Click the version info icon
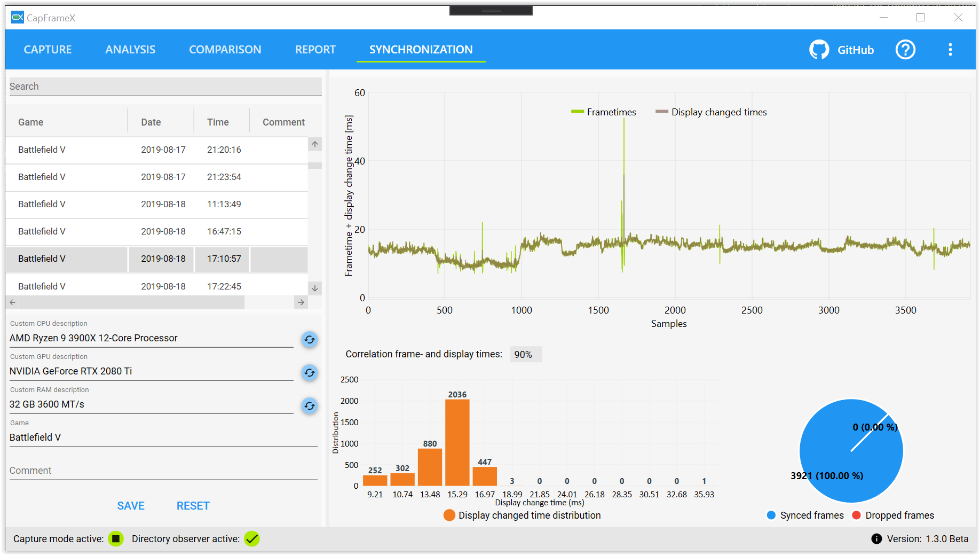Viewport: 980px width, 555px height. 876,538
